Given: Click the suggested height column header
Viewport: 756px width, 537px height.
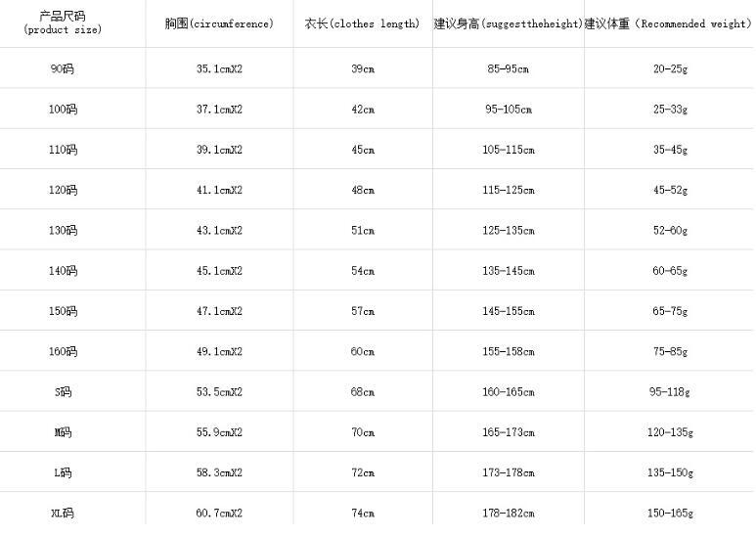Looking at the screenshot, I should pos(508,23).
